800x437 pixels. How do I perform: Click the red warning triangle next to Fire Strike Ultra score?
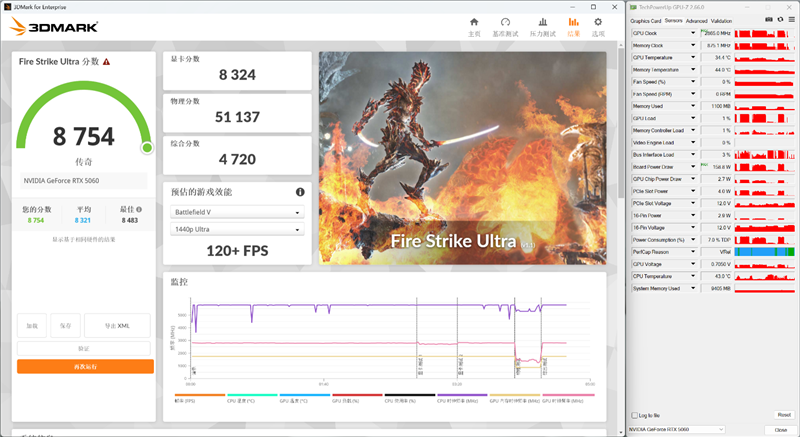tap(106, 62)
